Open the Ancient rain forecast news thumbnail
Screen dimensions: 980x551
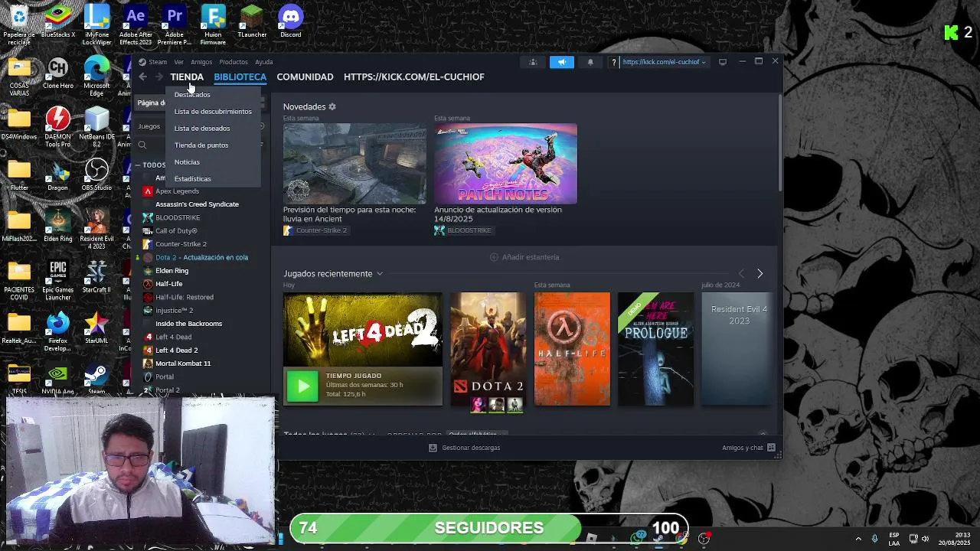point(354,164)
